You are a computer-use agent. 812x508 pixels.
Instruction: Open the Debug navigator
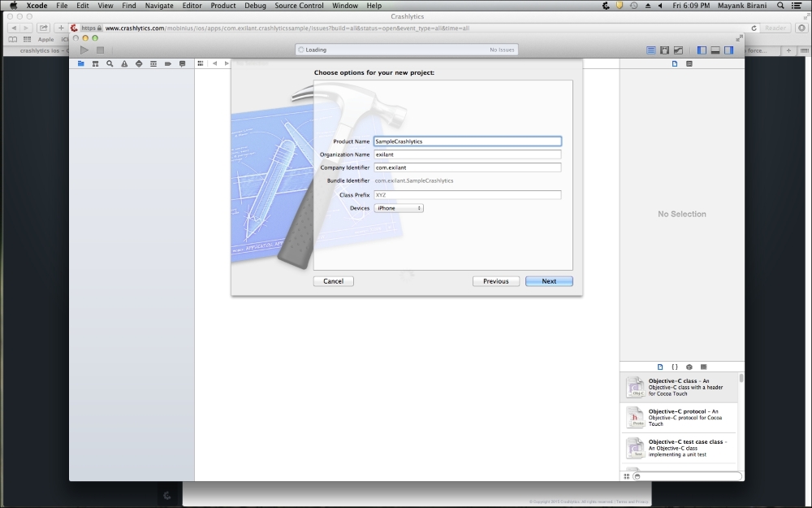(153, 63)
